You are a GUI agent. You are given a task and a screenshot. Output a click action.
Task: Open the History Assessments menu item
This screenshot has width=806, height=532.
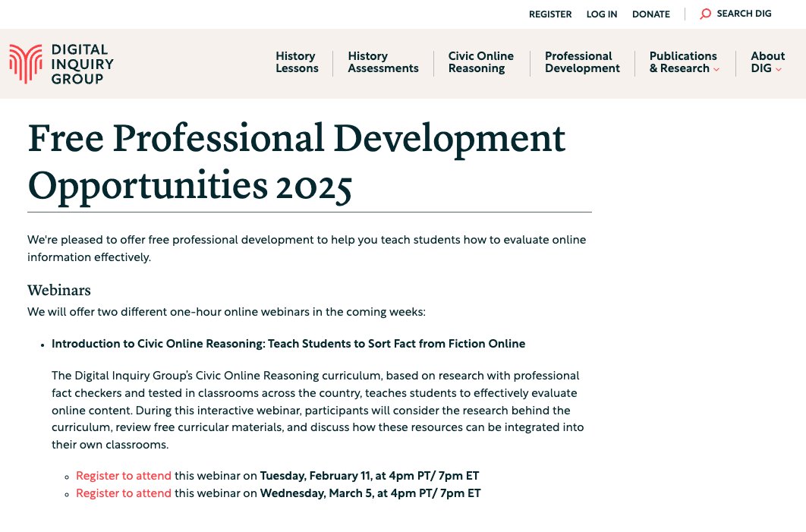pyautogui.click(x=383, y=62)
